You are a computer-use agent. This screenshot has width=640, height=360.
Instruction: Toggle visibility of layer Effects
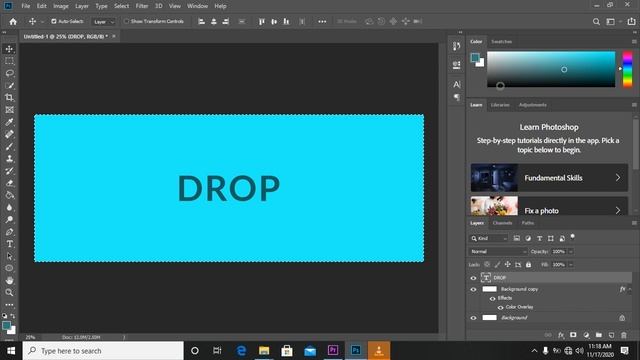[493, 298]
